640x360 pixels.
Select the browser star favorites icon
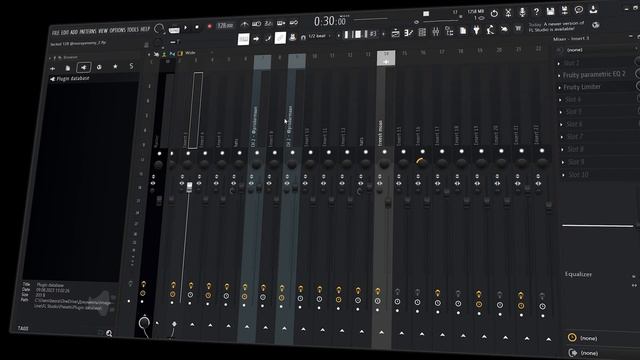(115, 66)
